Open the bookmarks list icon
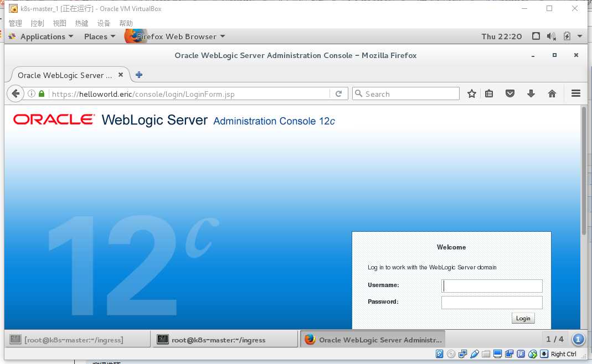The image size is (592, 364). (489, 93)
